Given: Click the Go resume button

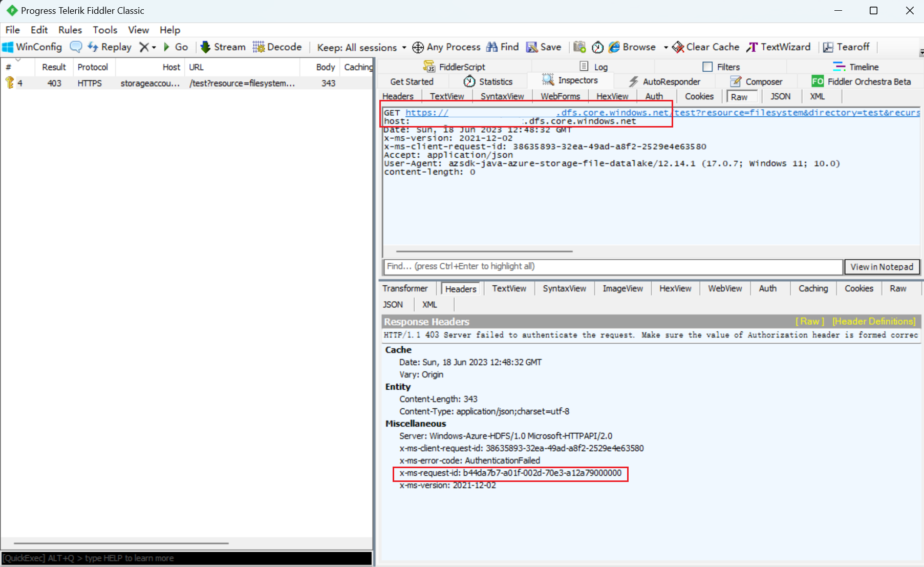Looking at the screenshot, I should click(176, 47).
